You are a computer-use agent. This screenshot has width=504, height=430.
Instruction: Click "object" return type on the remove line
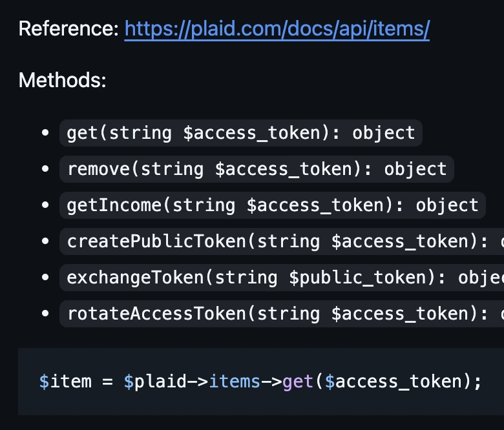click(x=415, y=169)
